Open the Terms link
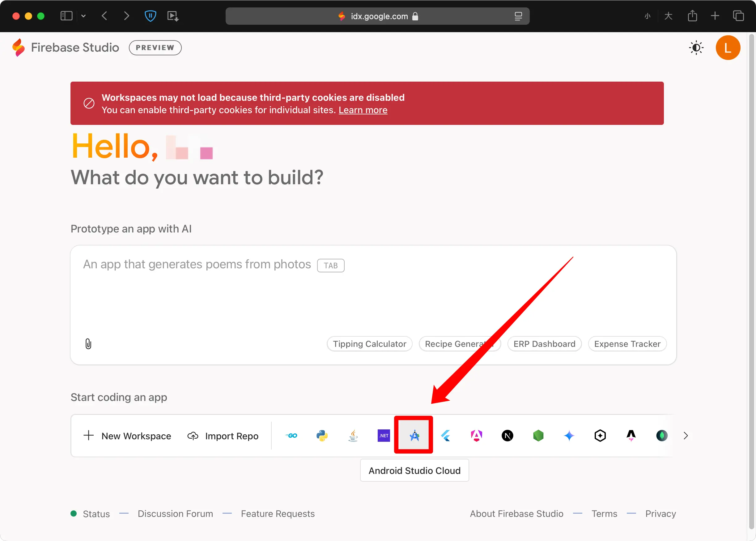 [x=604, y=514]
